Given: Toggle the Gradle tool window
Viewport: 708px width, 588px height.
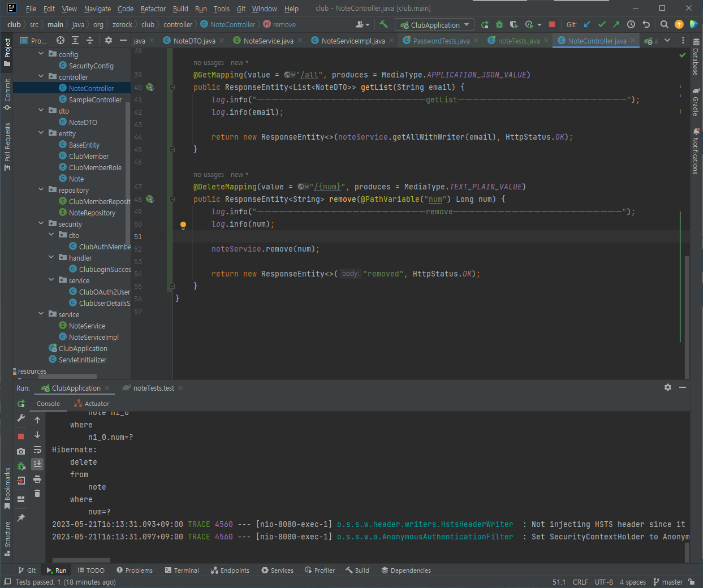Looking at the screenshot, I should click(x=696, y=102).
